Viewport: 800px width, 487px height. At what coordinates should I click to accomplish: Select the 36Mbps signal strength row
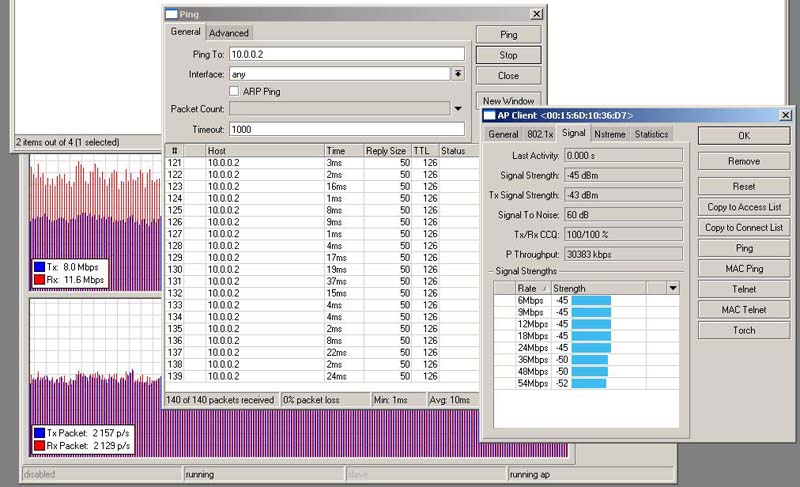point(586,360)
